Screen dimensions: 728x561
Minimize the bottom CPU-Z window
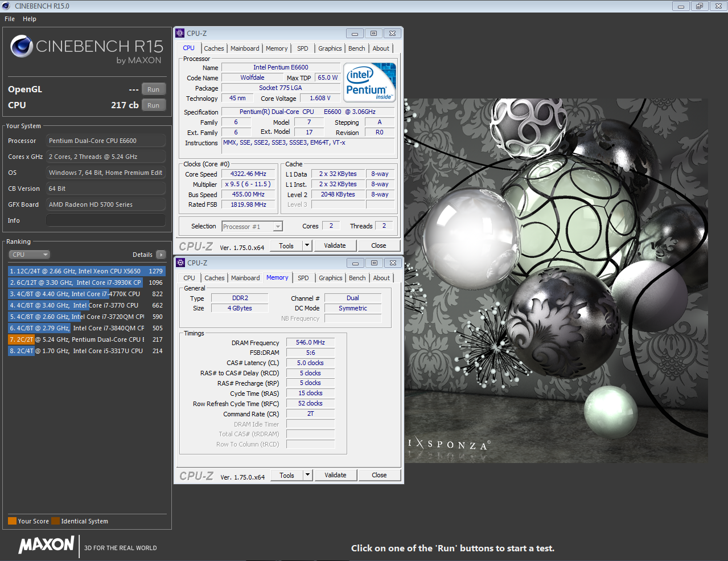pyautogui.click(x=355, y=263)
